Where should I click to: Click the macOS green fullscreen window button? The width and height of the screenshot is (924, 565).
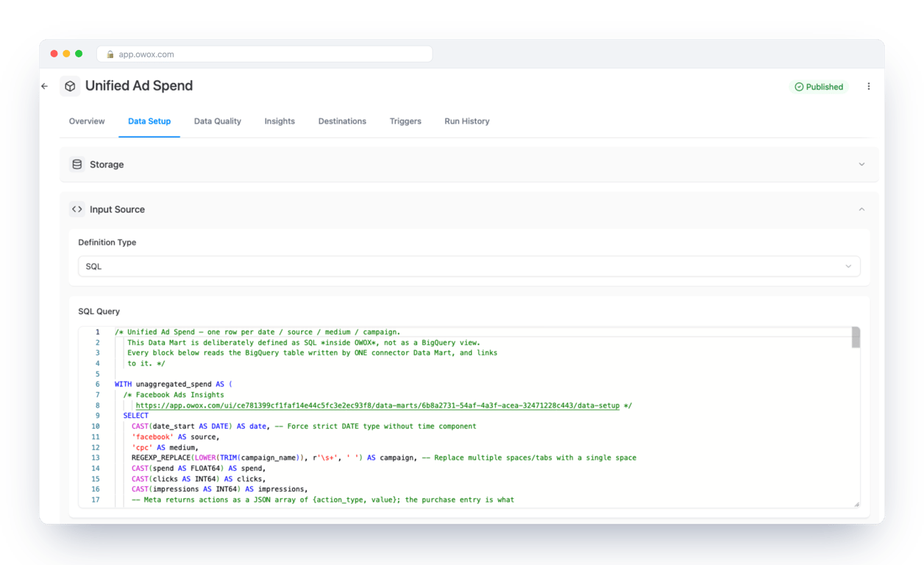coord(79,54)
